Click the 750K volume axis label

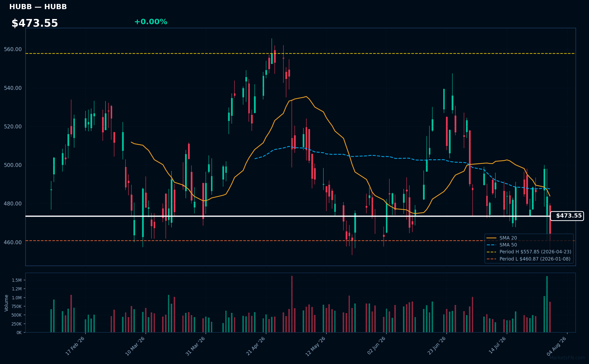coord(17,306)
